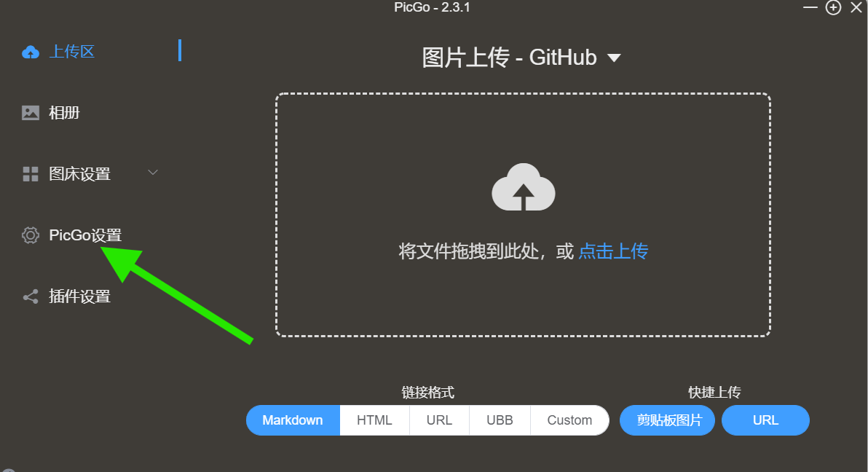Select Custom link format
Image resolution: width=868 pixels, height=472 pixels.
pyautogui.click(x=569, y=420)
